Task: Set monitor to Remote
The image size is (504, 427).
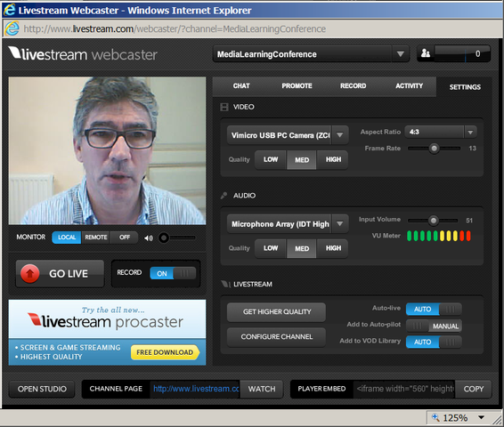Action: (96, 238)
